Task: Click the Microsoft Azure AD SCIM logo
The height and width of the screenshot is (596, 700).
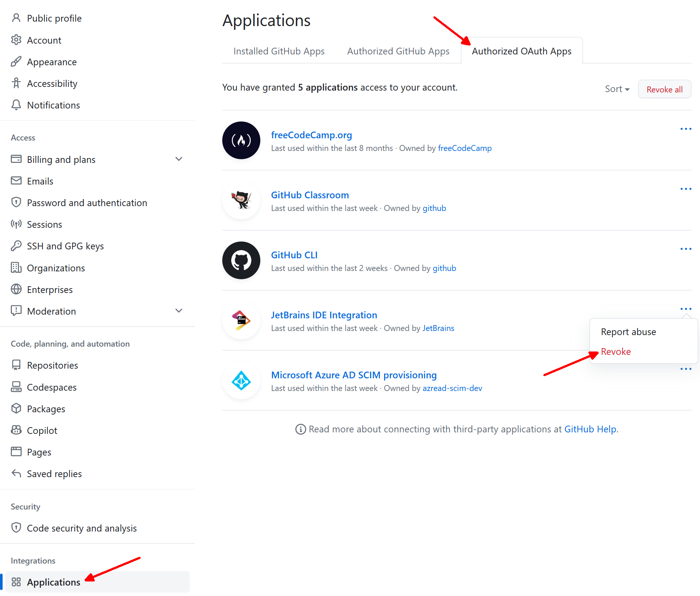Action: point(241,381)
